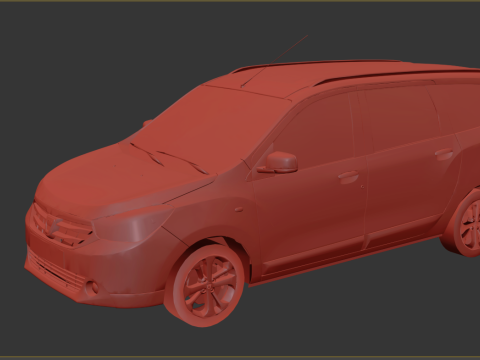Viewport: 480px width, 360px height.
Task: Click the logo emblem on the front grille
Action: tap(53, 227)
